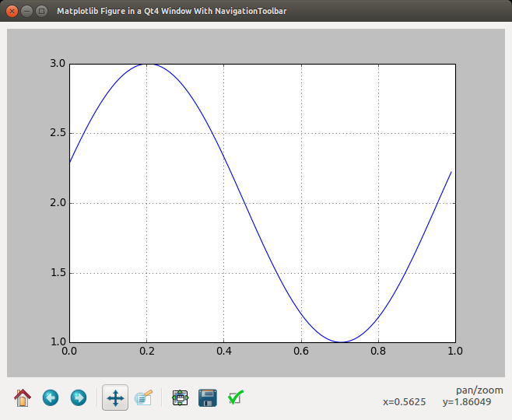The image size is (512, 420).
Task: Click the x=0.5625 coordinate readout
Action: (x=405, y=402)
